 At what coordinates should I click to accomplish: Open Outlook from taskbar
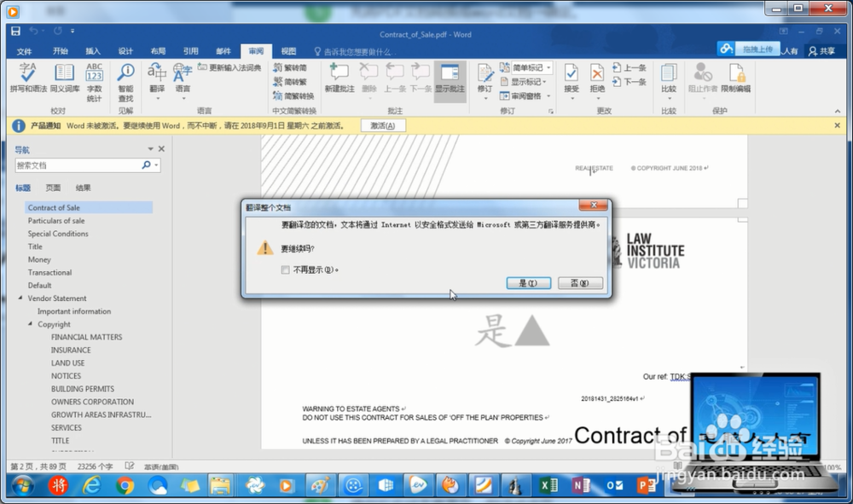click(614, 485)
